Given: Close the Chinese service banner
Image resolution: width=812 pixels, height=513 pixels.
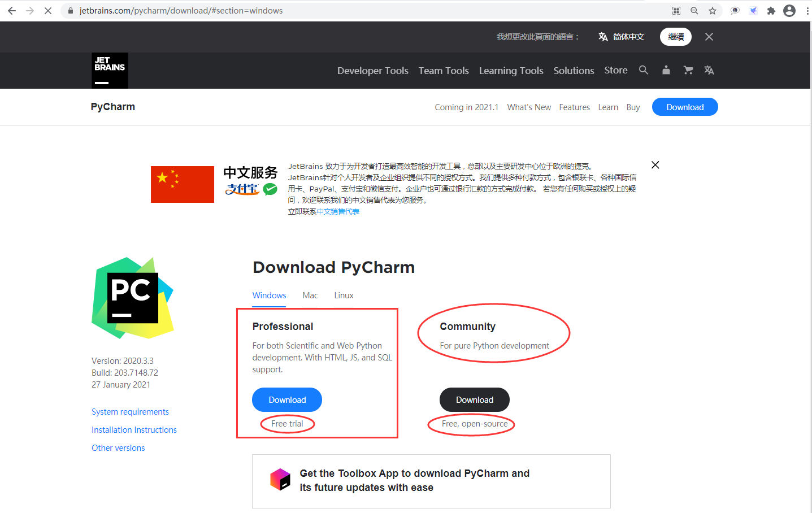Looking at the screenshot, I should click(655, 165).
